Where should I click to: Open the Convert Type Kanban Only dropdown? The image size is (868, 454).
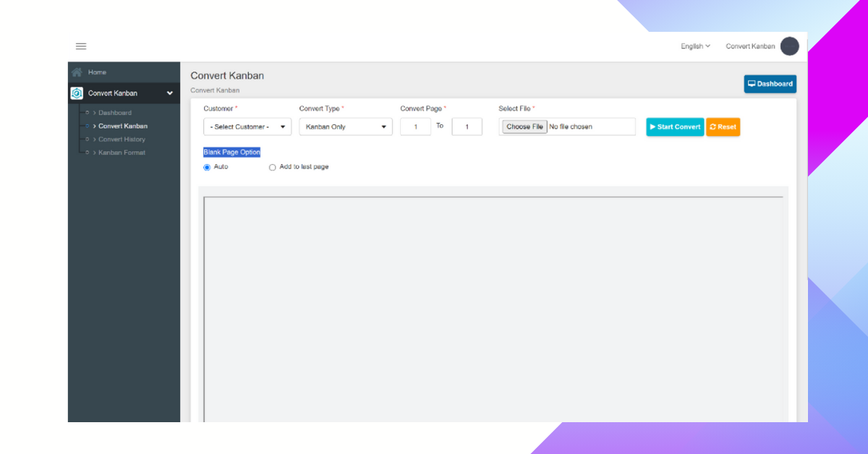(x=345, y=127)
